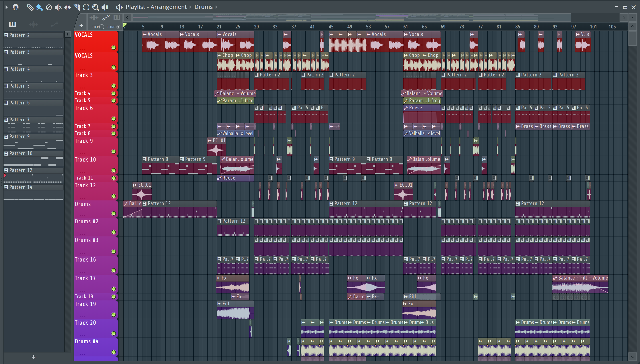The width and height of the screenshot is (640, 364).
Task: Show automation clips in picker panel
Action: point(54,24)
